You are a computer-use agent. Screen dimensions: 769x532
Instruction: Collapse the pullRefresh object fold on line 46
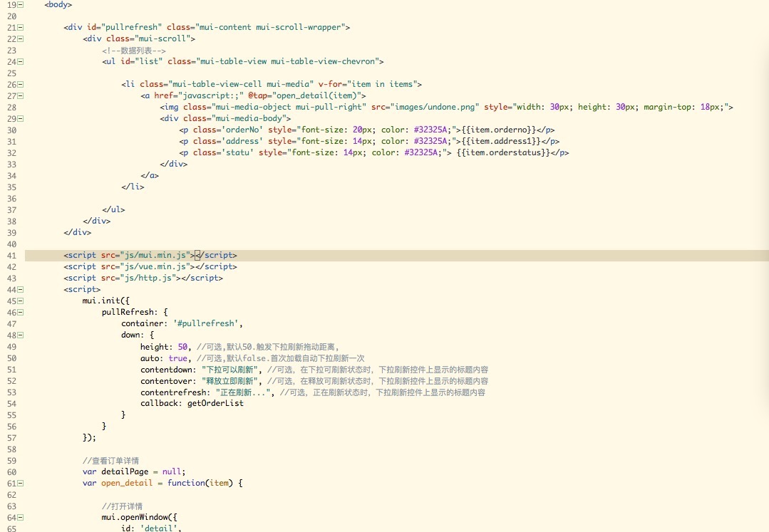click(21, 313)
